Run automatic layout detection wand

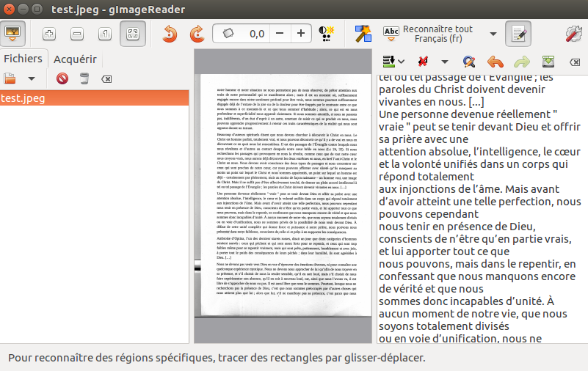(x=363, y=34)
